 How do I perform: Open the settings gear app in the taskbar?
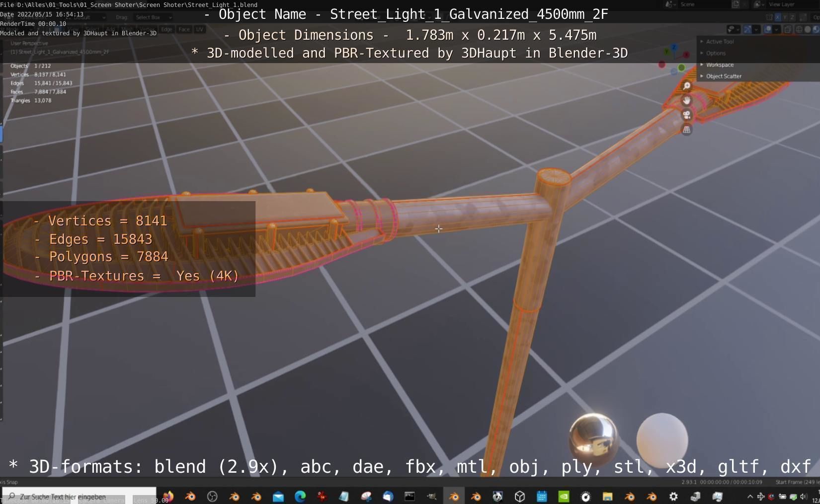point(673,496)
